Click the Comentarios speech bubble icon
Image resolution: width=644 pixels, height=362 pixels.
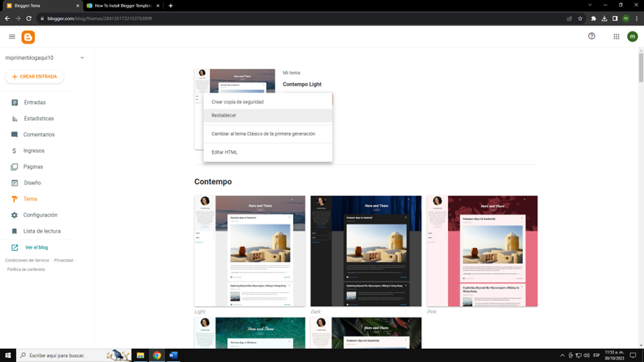[15, 135]
